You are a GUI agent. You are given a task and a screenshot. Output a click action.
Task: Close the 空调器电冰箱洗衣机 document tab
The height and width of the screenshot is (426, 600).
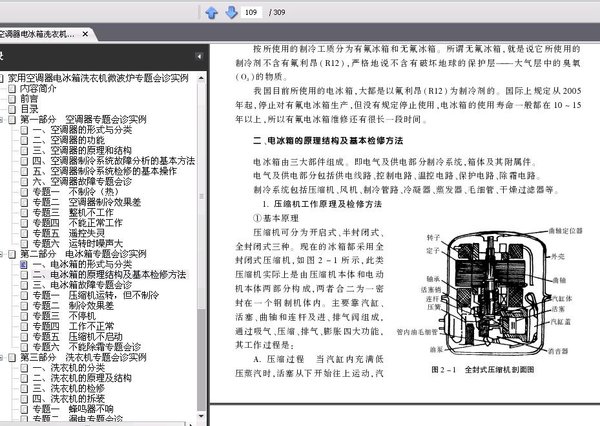[85, 34]
